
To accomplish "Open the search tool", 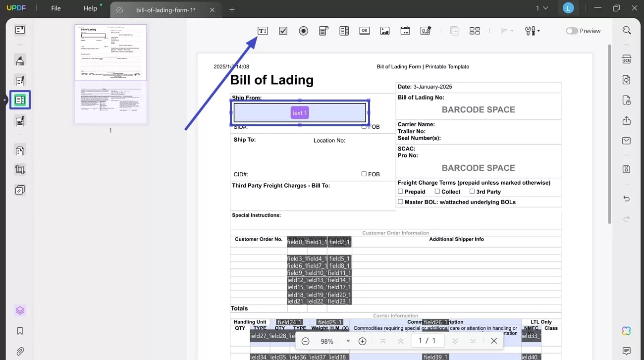I will click(x=626, y=30).
